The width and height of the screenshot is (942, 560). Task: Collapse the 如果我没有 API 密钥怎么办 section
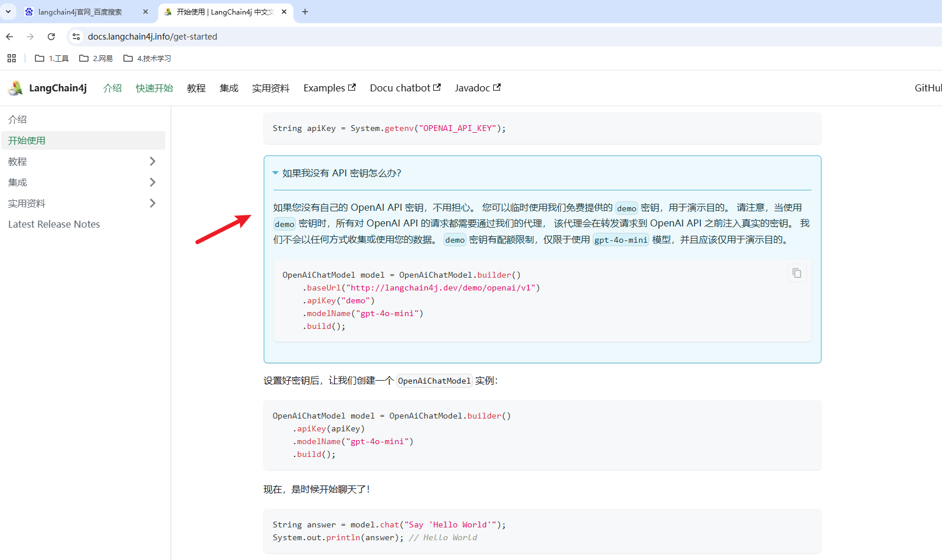pyautogui.click(x=337, y=173)
